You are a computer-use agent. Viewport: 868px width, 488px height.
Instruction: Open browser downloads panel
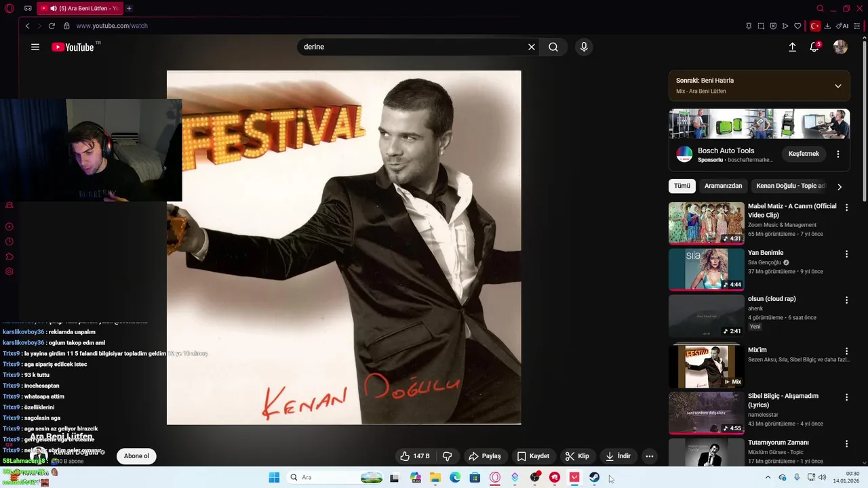pyautogui.click(x=827, y=26)
